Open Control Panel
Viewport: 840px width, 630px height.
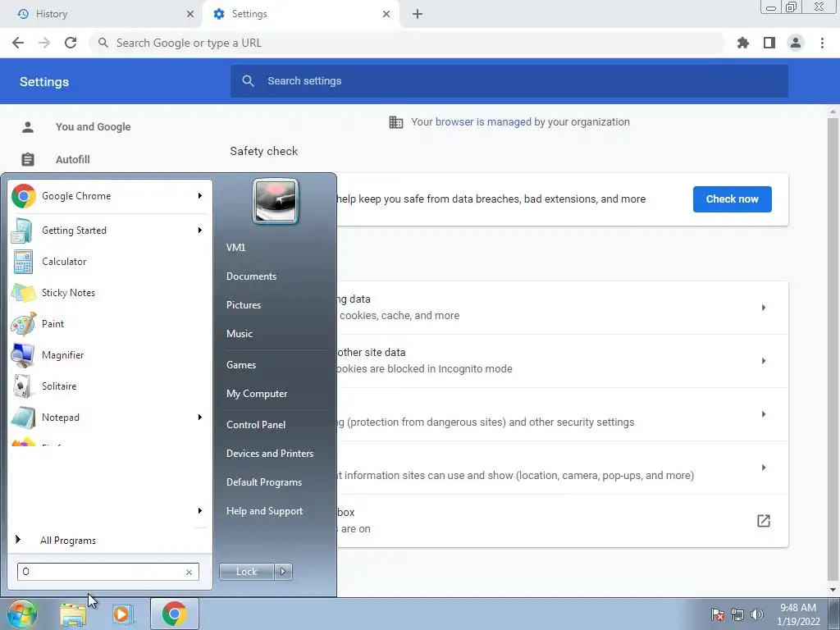point(256,425)
